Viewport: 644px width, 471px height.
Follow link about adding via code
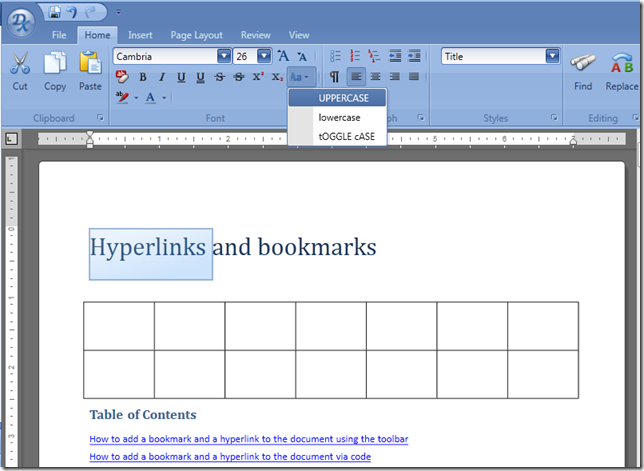[x=230, y=457]
